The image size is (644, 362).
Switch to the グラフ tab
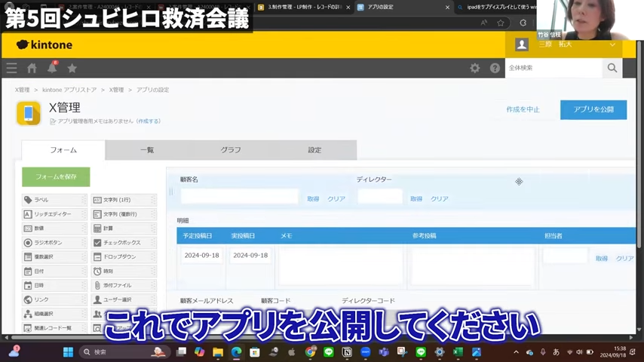click(x=231, y=150)
